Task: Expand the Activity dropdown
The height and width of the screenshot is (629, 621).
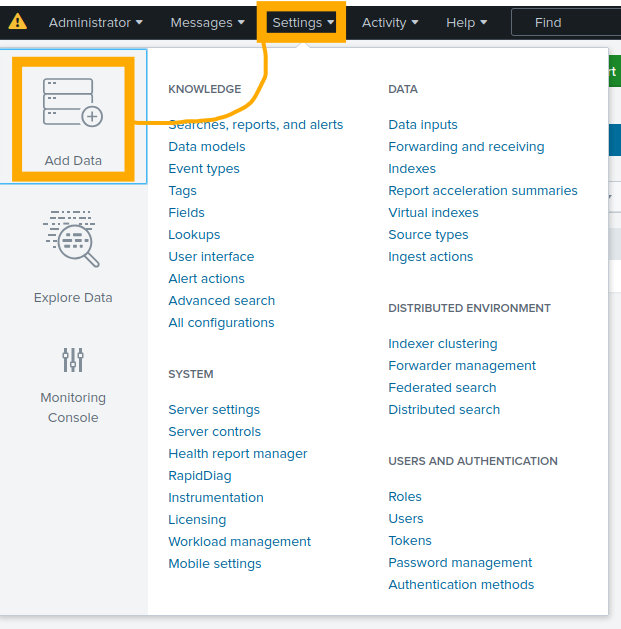Action: [x=390, y=23]
